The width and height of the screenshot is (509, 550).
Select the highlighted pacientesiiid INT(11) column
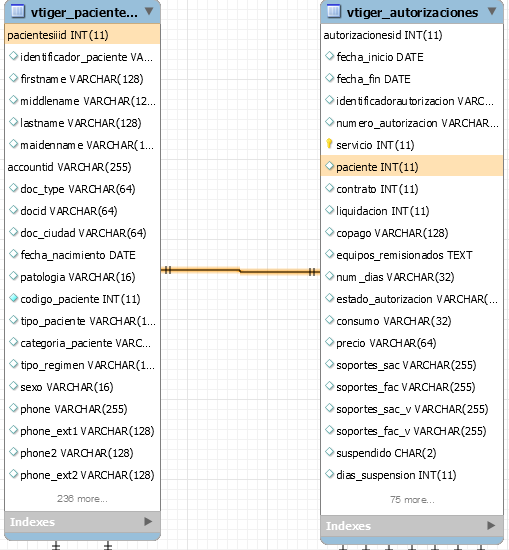[82, 35]
